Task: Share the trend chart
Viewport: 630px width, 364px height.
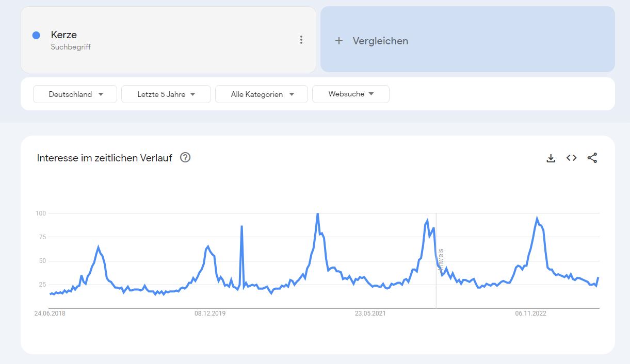Action: (592, 158)
